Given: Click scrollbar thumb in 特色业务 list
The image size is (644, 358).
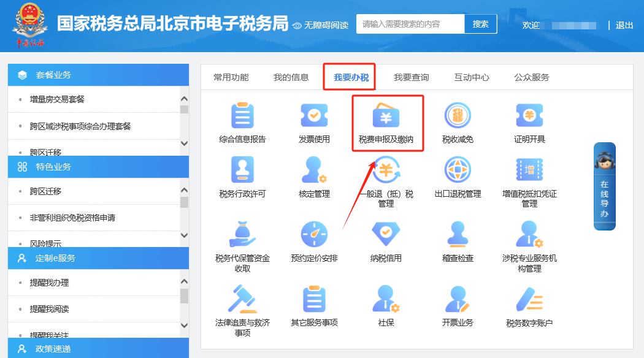Looking at the screenshot, I should click(x=185, y=202).
